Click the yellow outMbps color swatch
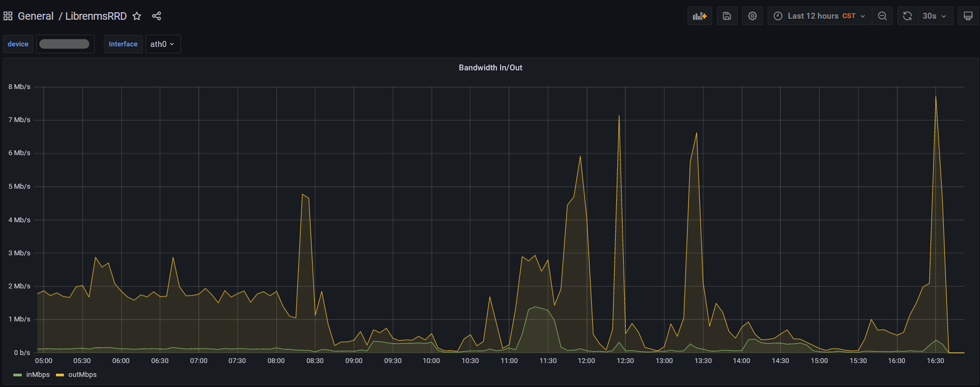 point(60,375)
